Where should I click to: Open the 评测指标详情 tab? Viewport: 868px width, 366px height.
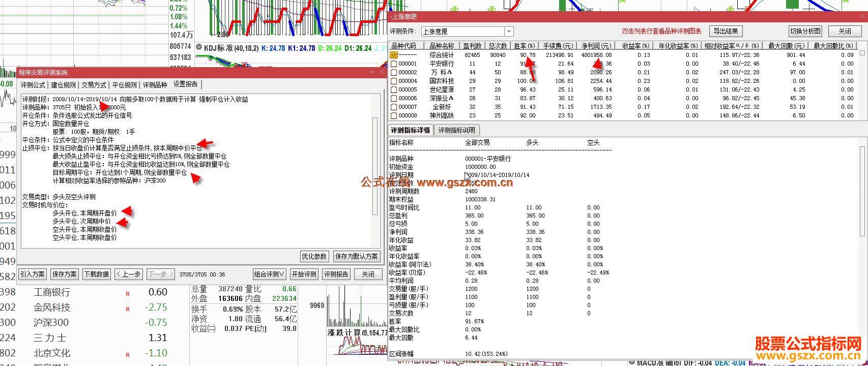click(411, 130)
